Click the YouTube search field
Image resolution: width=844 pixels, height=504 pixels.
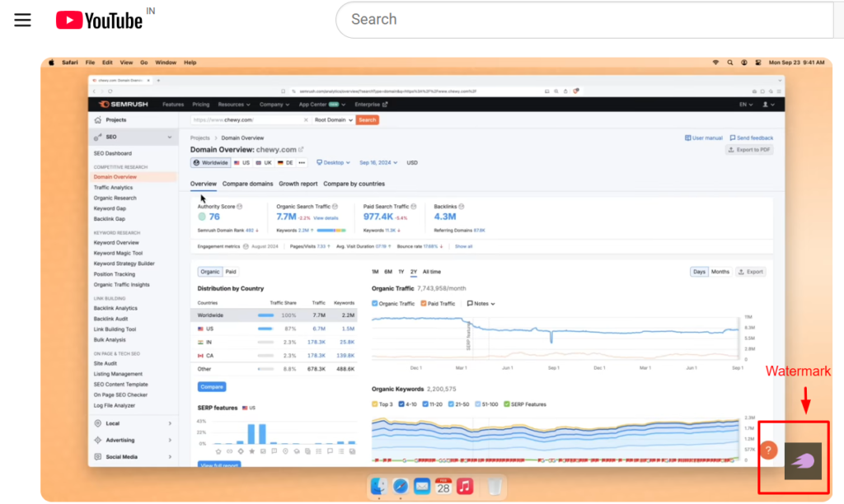pos(577,20)
